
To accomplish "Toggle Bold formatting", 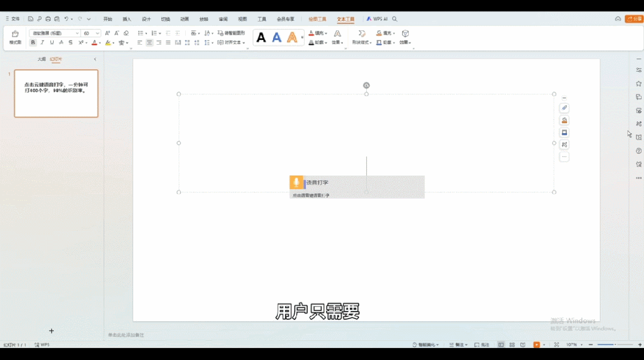I will [33, 43].
